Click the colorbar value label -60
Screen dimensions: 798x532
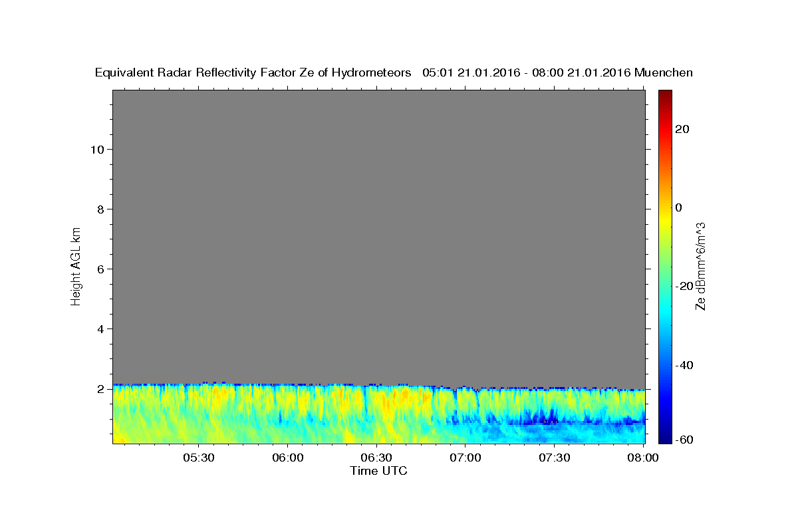(685, 440)
